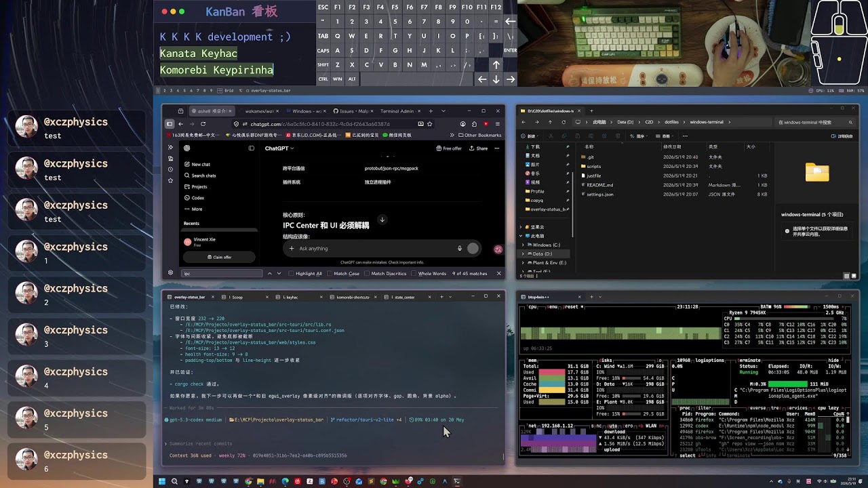Reload the ChatGPT page in Firefox
This screenshot has width=868, height=488.
tap(203, 124)
